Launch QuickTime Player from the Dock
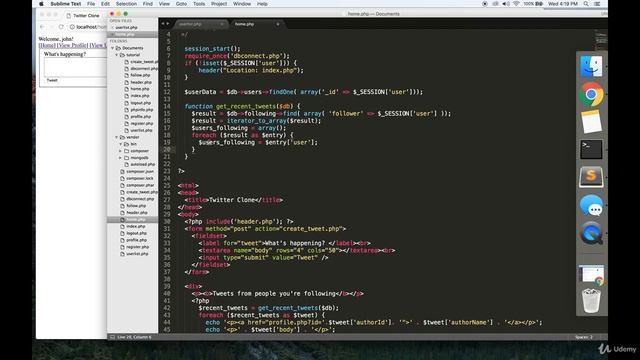The image size is (640, 360). (591, 233)
